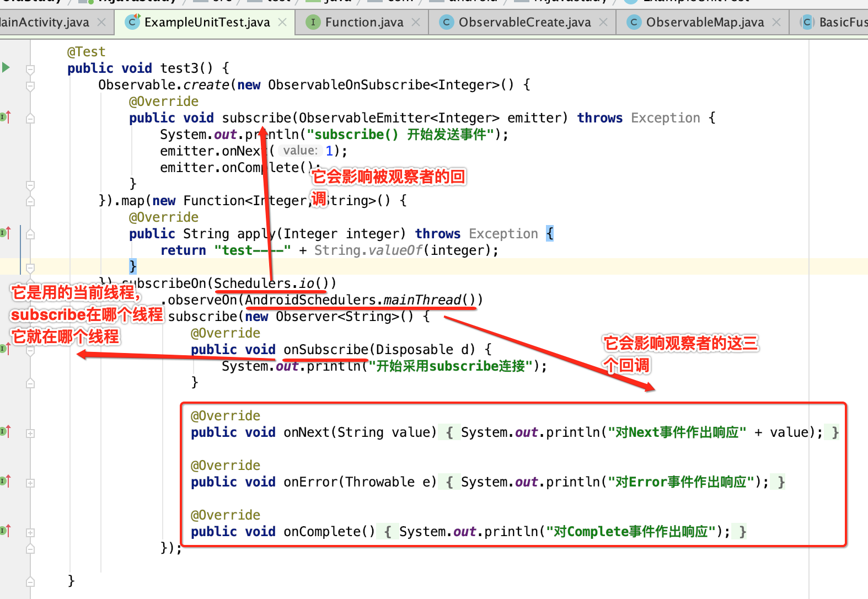
Task: Collapse the test3() method fold marker
Action: pyautogui.click(x=30, y=69)
